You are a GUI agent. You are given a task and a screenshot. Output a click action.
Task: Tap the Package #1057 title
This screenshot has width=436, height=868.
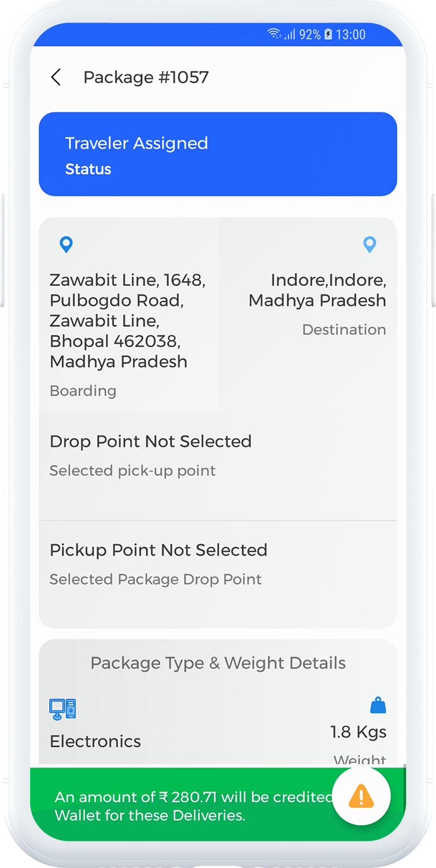pyautogui.click(x=146, y=78)
